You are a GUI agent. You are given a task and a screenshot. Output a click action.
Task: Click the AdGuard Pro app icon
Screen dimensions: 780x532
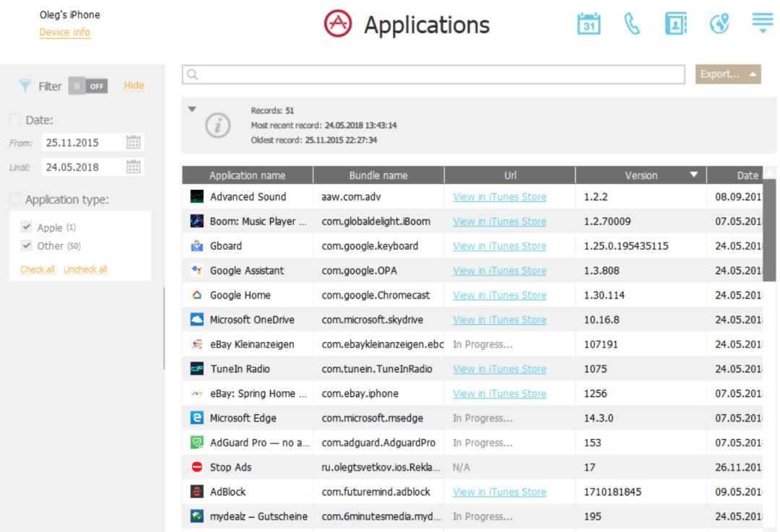pyautogui.click(x=197, y=442)
